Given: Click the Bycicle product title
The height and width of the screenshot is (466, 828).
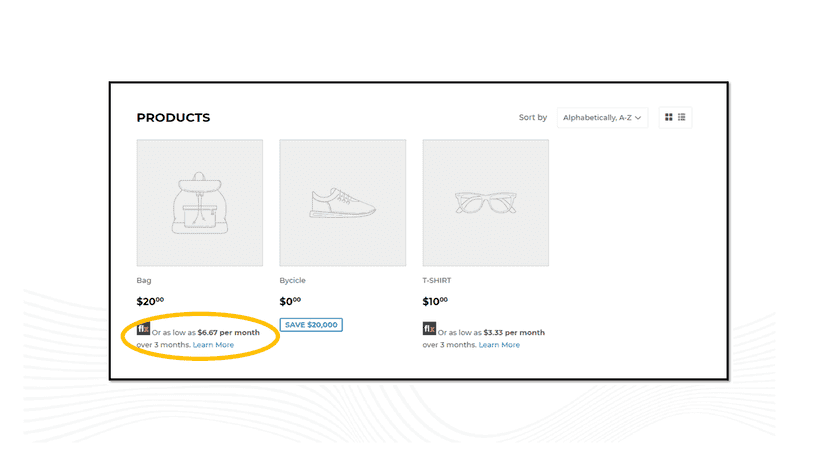Looking at the screenshot, I should click(x=293, y=281).
